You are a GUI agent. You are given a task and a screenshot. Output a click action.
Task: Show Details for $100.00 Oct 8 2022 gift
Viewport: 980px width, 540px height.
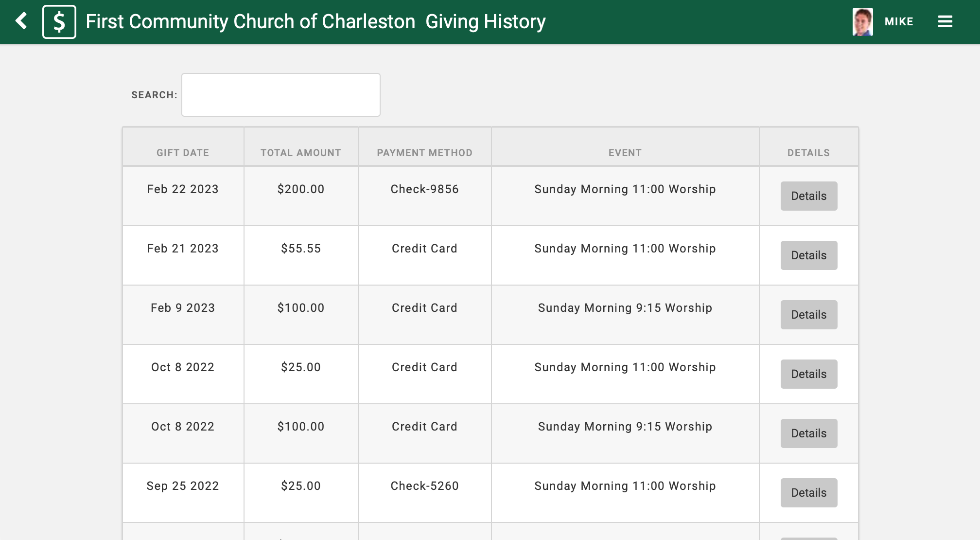(809, 433)
